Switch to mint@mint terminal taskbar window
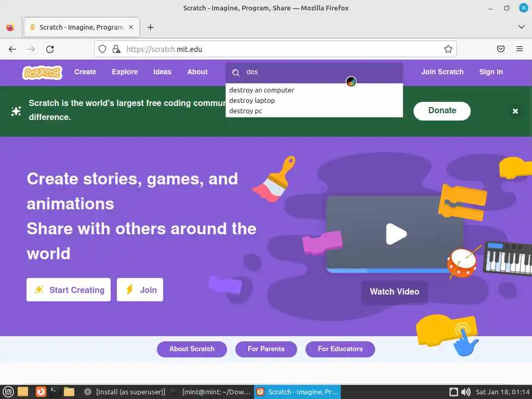The image size is (532, 399). pos(210,392)
